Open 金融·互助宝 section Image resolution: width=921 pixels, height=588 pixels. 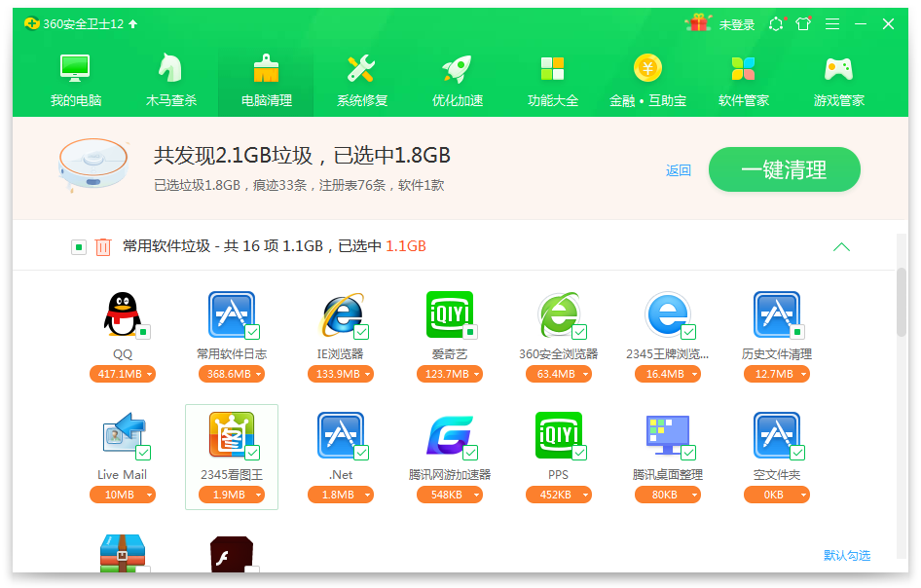point(647,81)
